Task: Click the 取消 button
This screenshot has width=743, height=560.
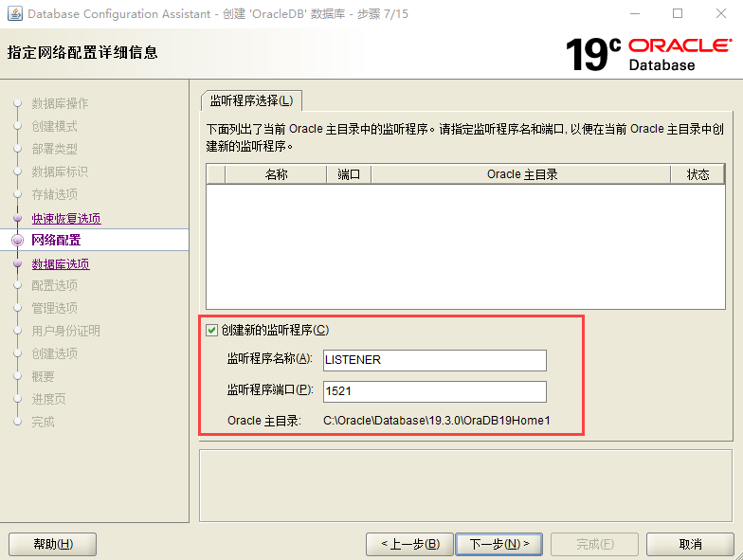Action: coord(690,544)
